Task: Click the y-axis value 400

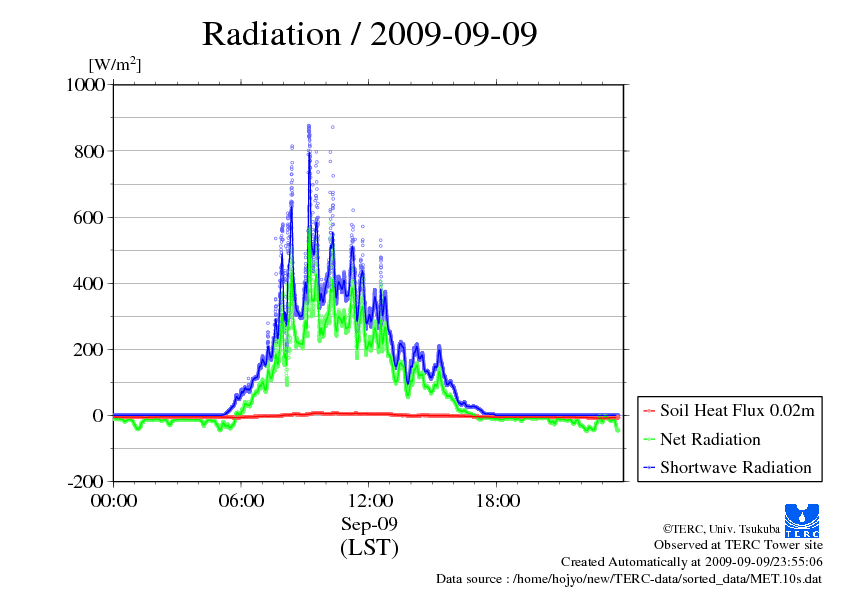Action: pyautogui.click(x=89, y=284)
